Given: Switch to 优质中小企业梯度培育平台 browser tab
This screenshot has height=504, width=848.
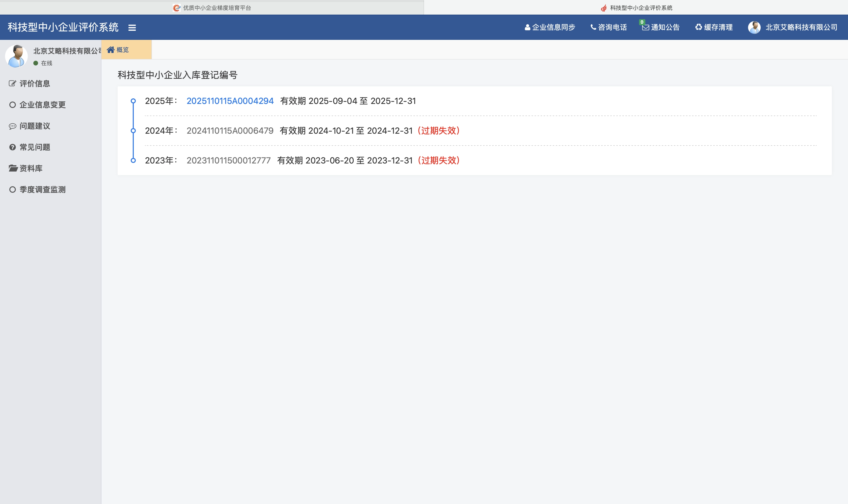Looking at the screenshot, I should click(212, 8).
